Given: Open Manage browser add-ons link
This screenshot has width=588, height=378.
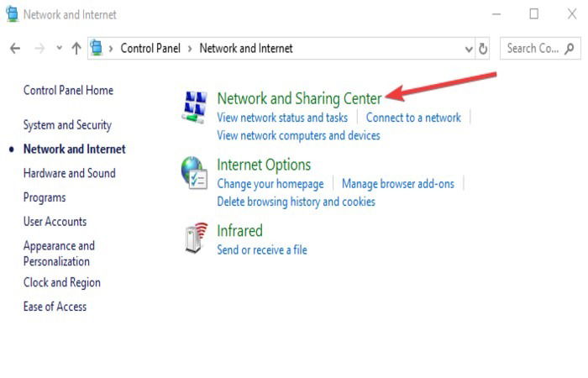Looking at the screenshot, I should click(x=398, y=184).
